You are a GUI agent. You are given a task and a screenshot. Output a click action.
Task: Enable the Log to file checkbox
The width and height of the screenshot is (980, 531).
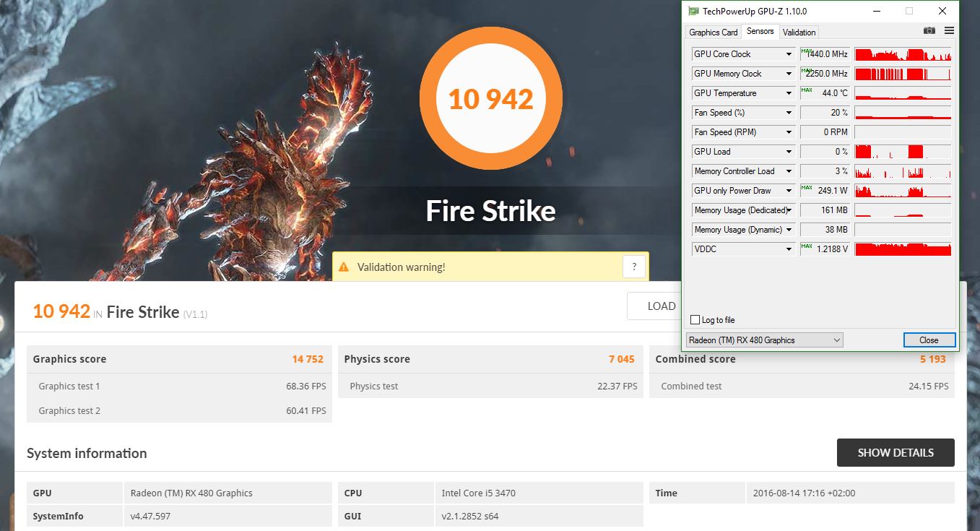pyautogui.click(x=695, y=320)
